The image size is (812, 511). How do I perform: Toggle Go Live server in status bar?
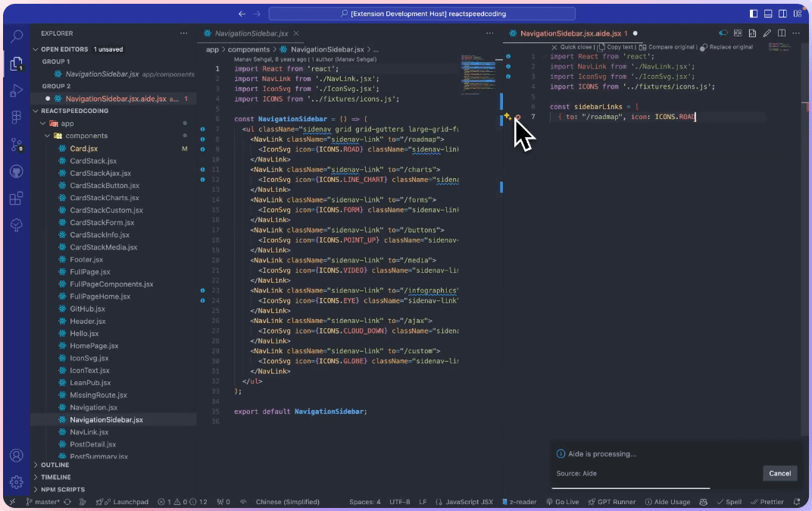[562, 502]
